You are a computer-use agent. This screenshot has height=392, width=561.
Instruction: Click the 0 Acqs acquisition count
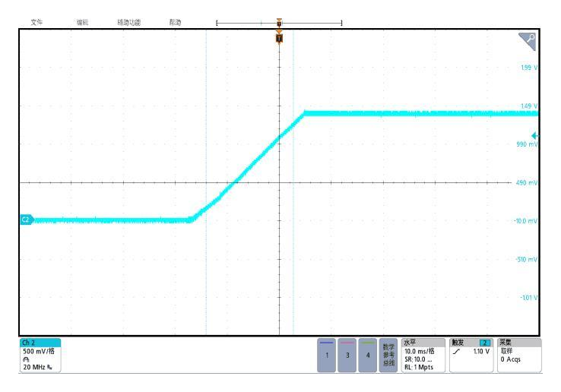511,359
